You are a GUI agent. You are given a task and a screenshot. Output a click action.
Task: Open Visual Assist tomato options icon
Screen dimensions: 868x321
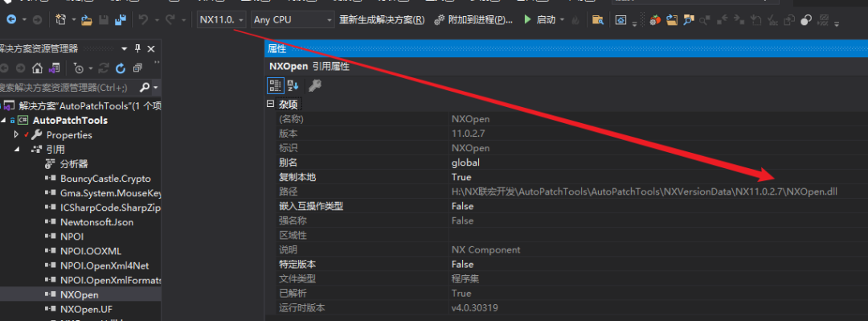655,20
